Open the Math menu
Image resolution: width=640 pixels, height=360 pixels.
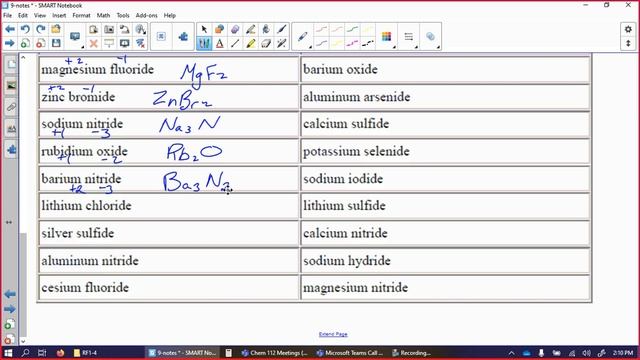click(x=103, y=16)
